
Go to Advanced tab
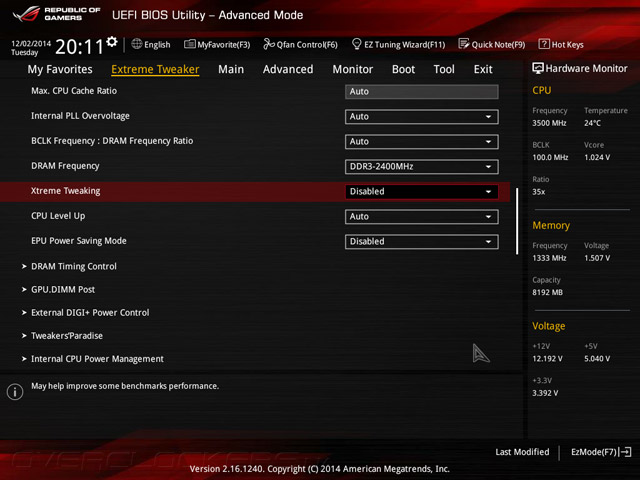(x=288, y=69)
